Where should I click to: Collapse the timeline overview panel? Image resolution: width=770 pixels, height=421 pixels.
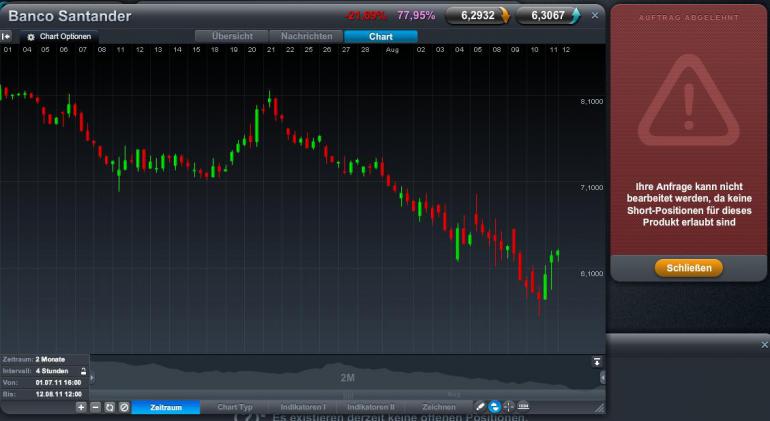(x=597, y=362)
